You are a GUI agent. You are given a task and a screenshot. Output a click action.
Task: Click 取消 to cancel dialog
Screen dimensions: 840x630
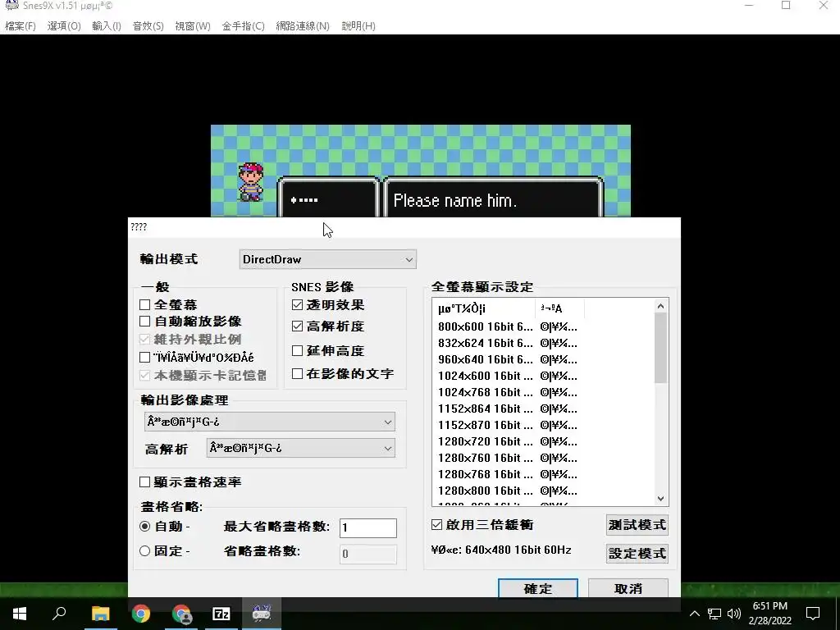tap(628, 588)
